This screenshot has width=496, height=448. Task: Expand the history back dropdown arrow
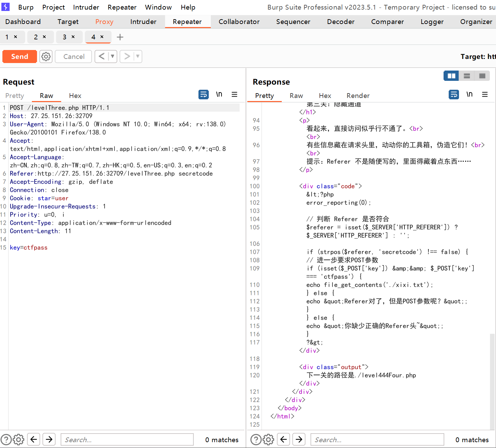pos(112,57)
